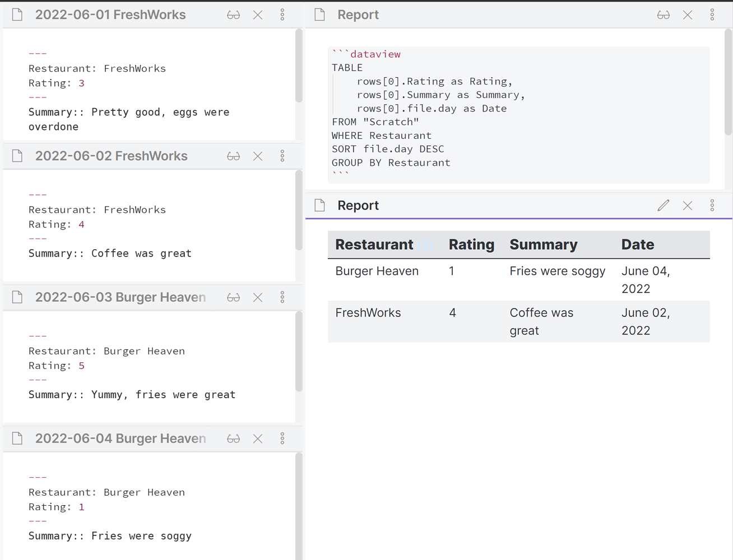Toggle preview glasses icon on 2022-06-03 Burger Heaven
This screenshot has width=733, height=560.
tap(233, 297)
